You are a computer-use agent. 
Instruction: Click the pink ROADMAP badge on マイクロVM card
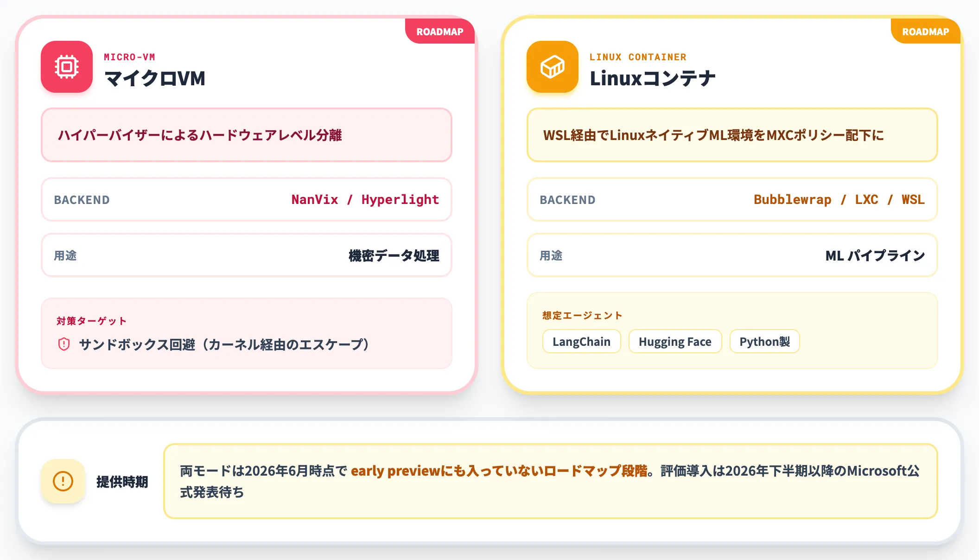tap(440, 32)
